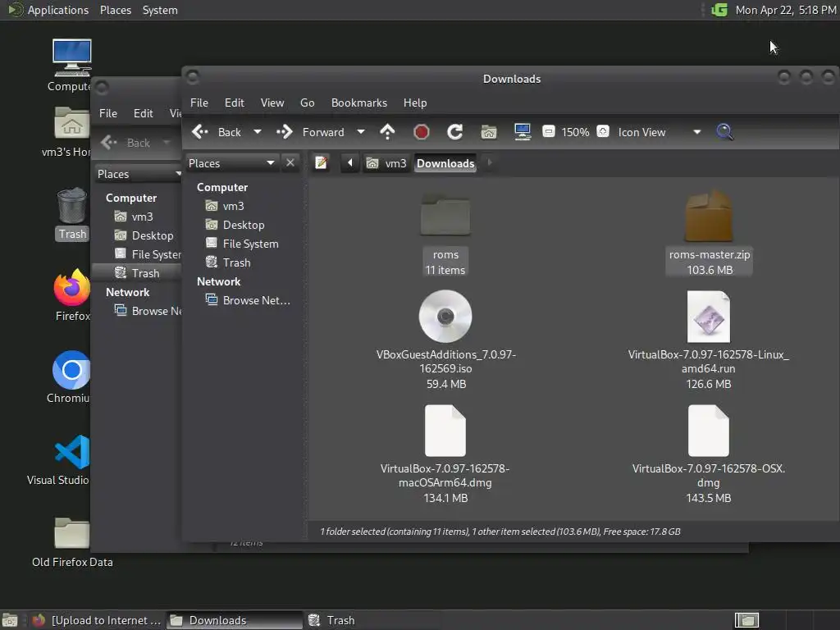840x630 pixels.
Task: Select the vm3 path bar button
Action: [x=386, y=163]
